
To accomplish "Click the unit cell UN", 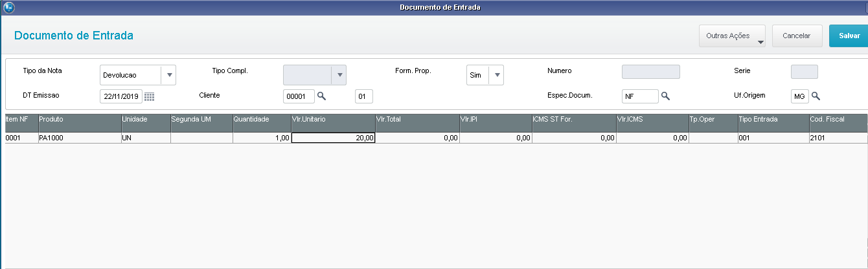I will [145, 138].
